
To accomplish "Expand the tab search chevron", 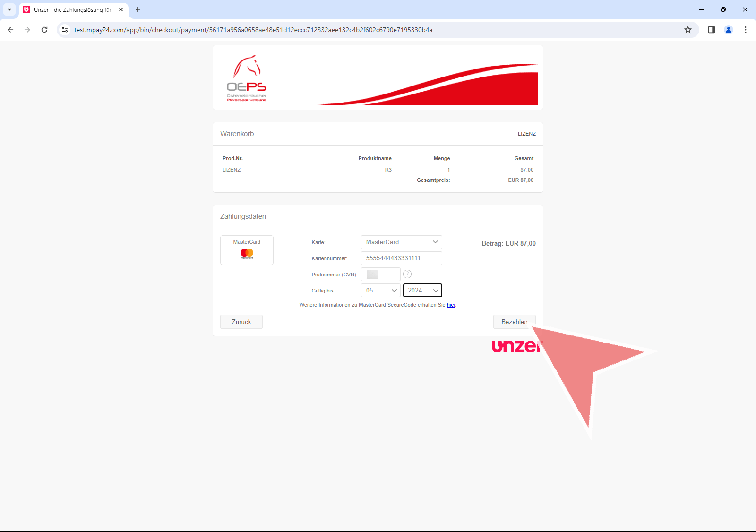I will click(9, 9).
